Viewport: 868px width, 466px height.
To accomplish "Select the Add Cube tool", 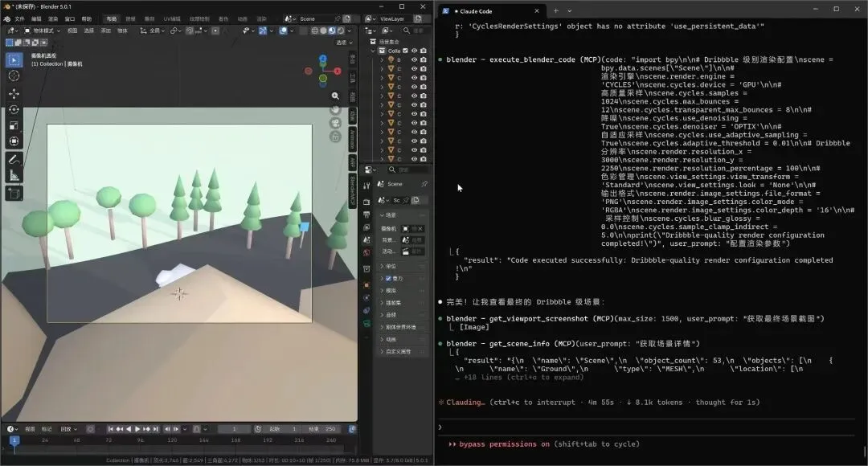I will 14,193.
